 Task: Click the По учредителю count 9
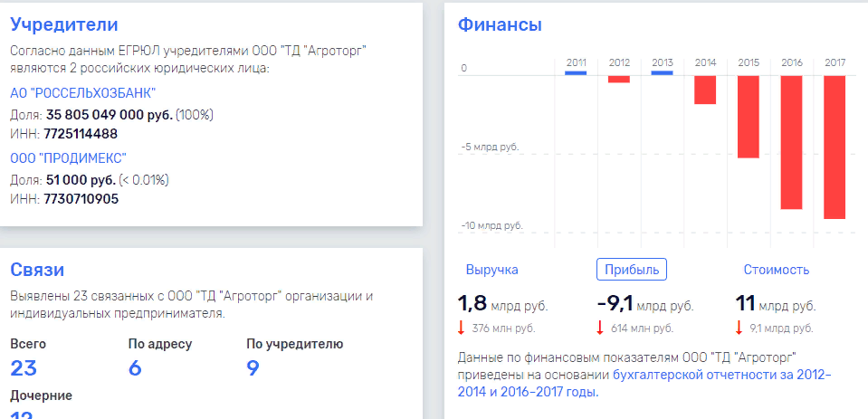[x=253, y=368]
